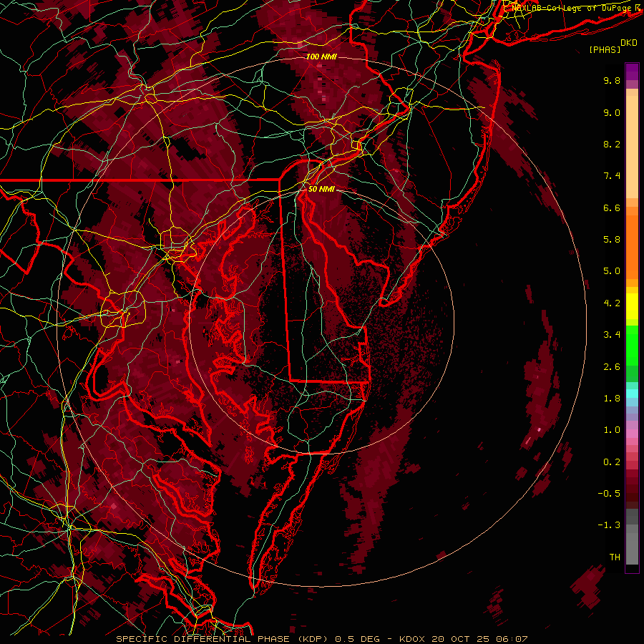The height and width of the screenshot is (644, 644).
Task: Click the 100 NMI range ring label
Action: (321, 57)
